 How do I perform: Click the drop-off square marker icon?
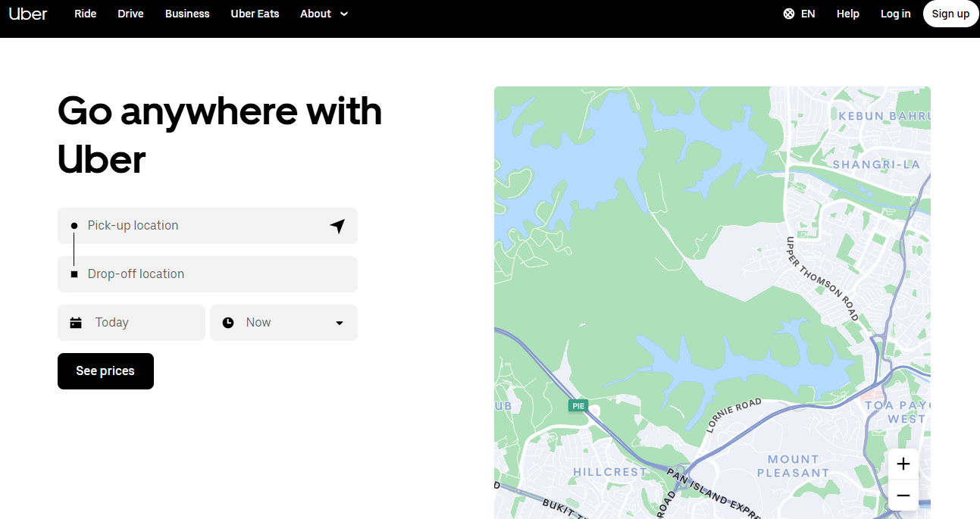tap(74, 274)
